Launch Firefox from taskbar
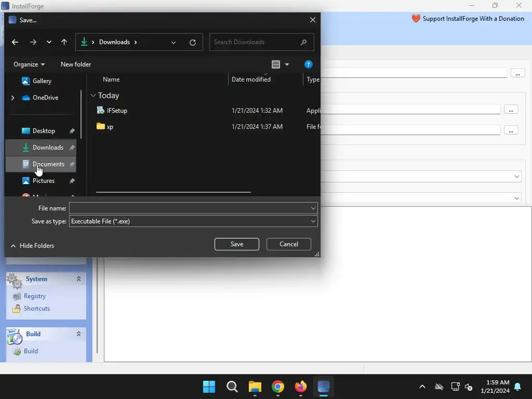 301,387
